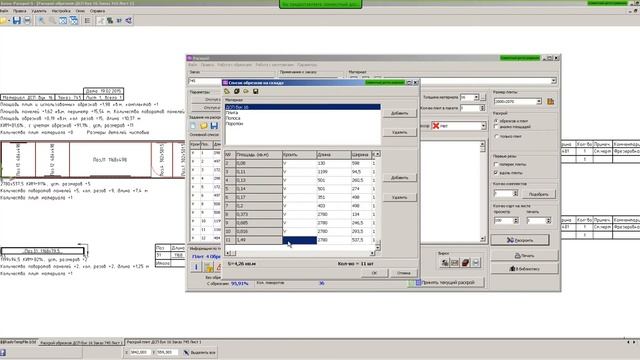Click the arrow pointer tool in main toolbar
Viewport: 640px width, 360px height.
pyautogui.click(x=41, y=20)
